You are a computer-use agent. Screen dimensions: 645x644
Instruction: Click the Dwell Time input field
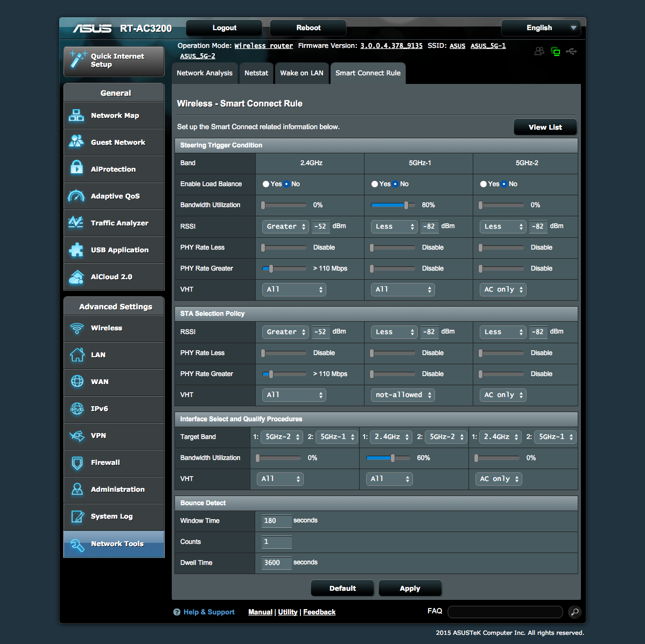(277, 563)
